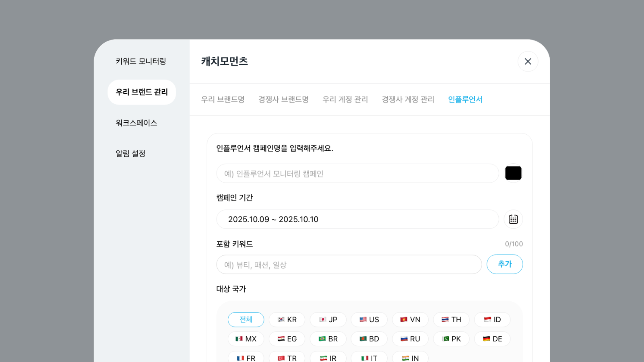
Task: Choose the TR country chip
Action: 287,357
